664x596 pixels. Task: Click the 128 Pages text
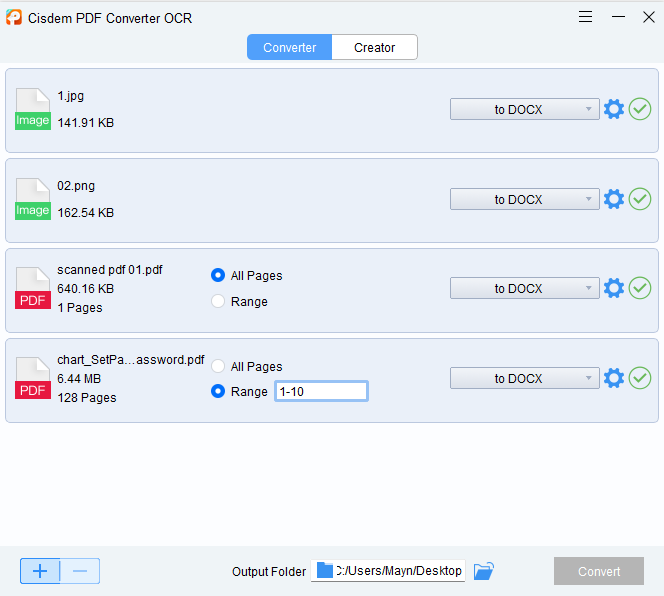pos(87,398)
